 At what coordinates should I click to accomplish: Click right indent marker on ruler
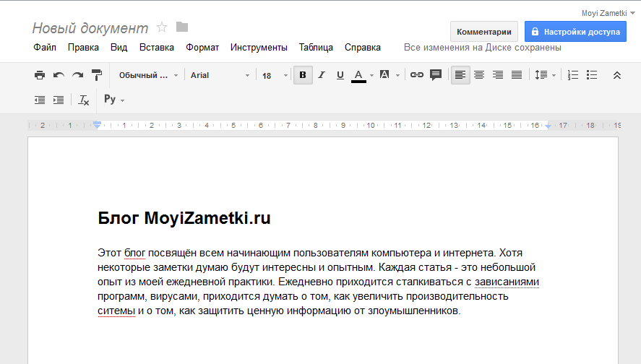548,126
